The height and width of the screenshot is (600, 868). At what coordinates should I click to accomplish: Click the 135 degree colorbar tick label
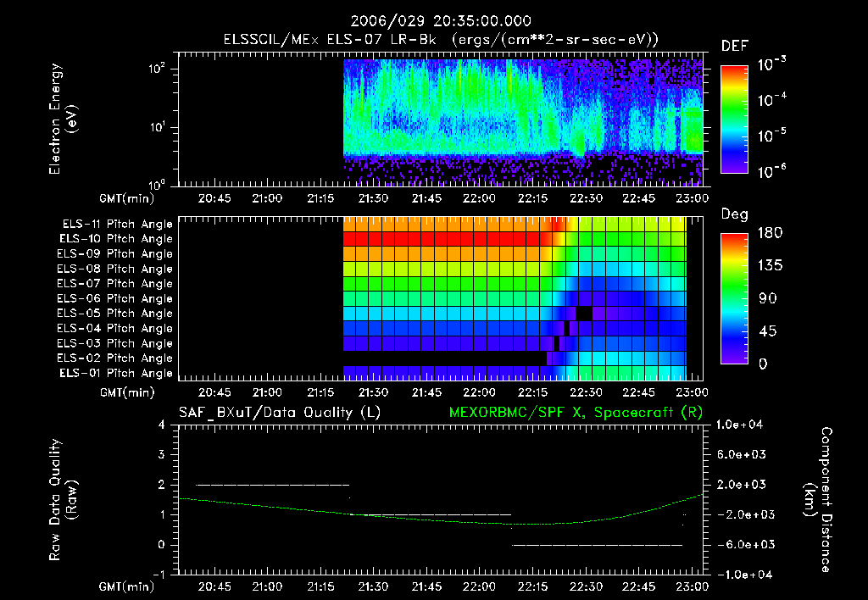[770, 265]
